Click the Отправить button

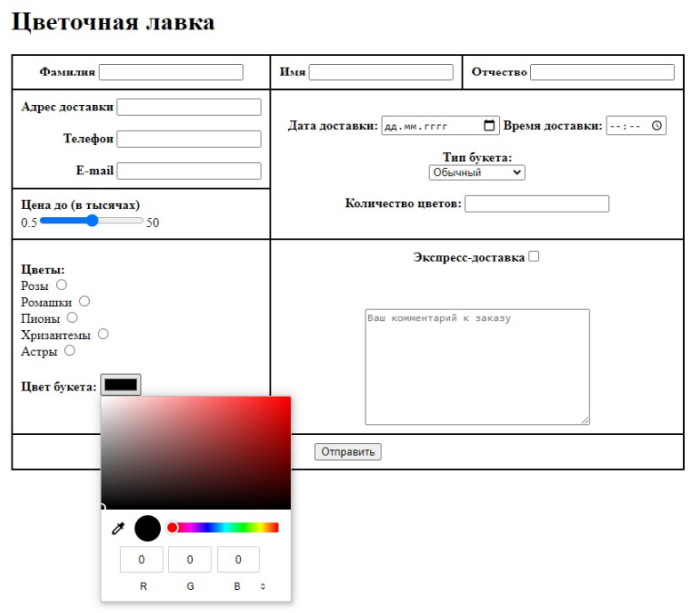click(x=348, y=452)
